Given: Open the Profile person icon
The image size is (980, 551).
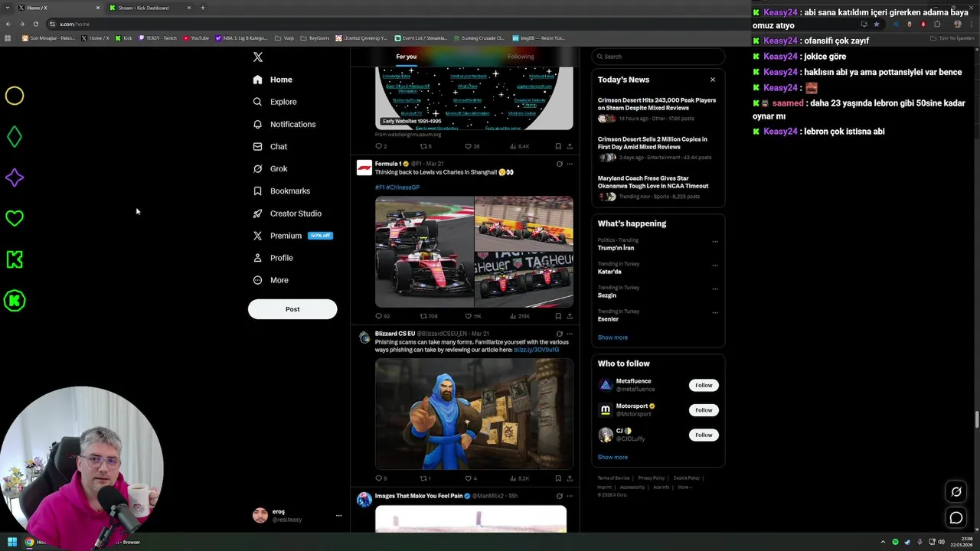Looking at the screenshot, I should point(257,258).
